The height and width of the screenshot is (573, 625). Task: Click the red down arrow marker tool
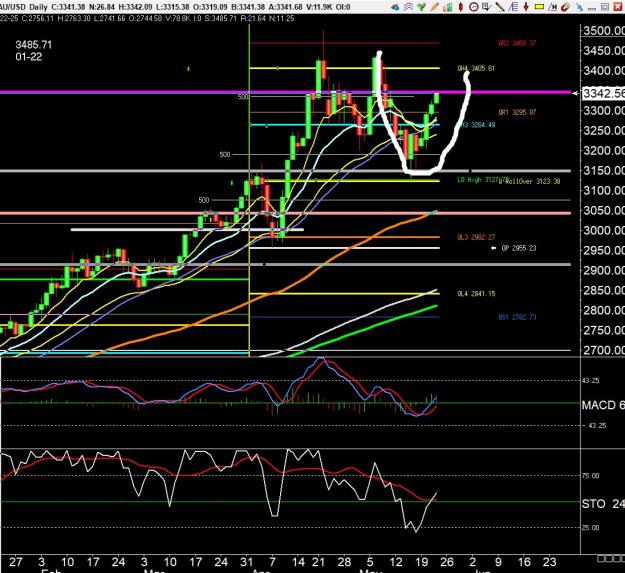coord(526,7)
